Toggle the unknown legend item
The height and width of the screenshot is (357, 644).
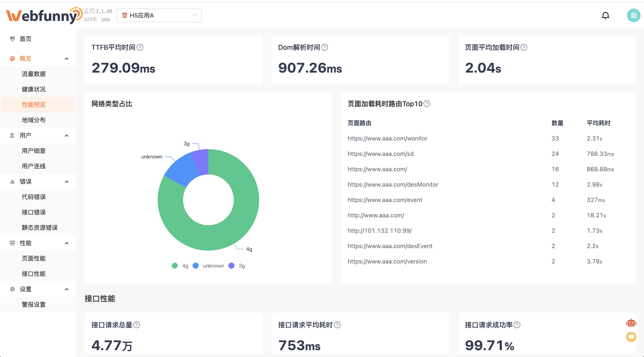[208, 265]
